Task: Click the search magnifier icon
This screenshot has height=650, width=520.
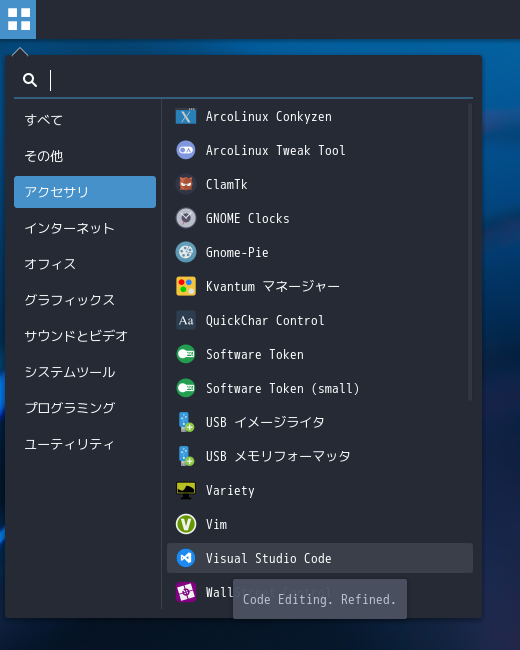Action: (30, 80)
